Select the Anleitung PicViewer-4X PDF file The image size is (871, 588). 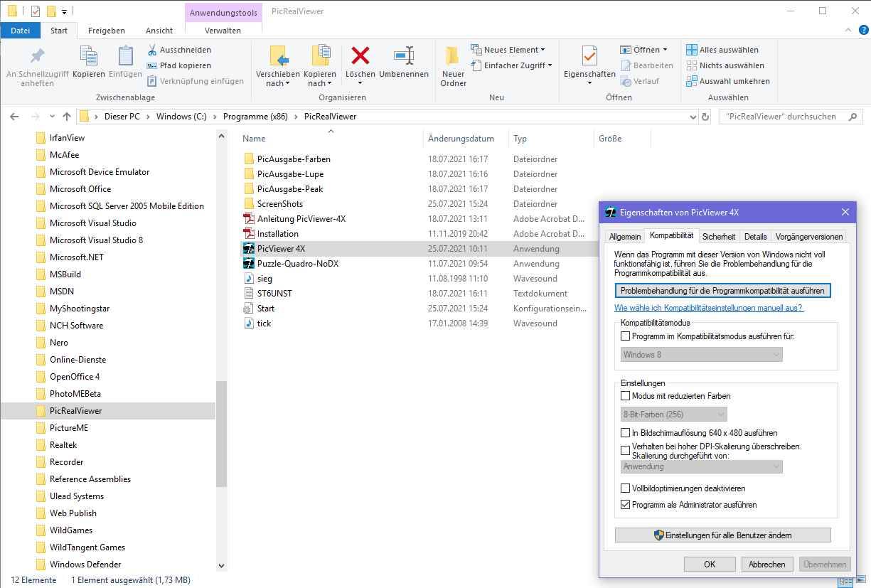pyautogui.click(x=301, y=219)
